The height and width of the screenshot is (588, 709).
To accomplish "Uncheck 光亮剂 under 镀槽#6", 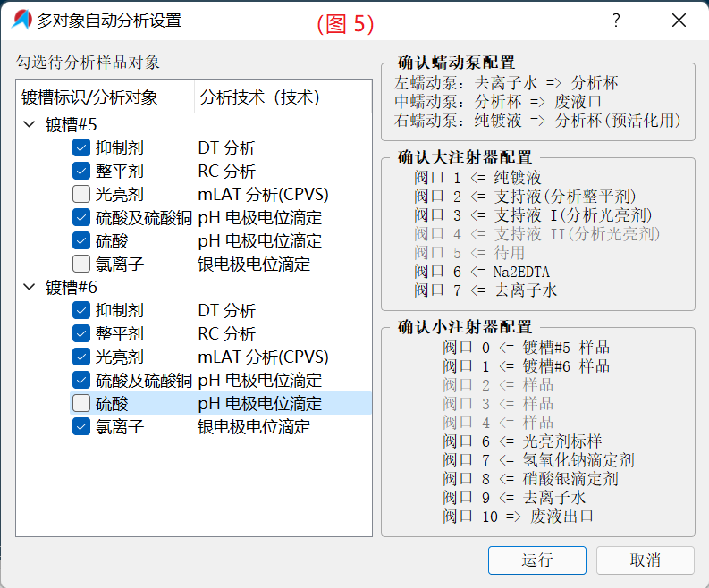I will pyautogui.click(x=81, y=357).
